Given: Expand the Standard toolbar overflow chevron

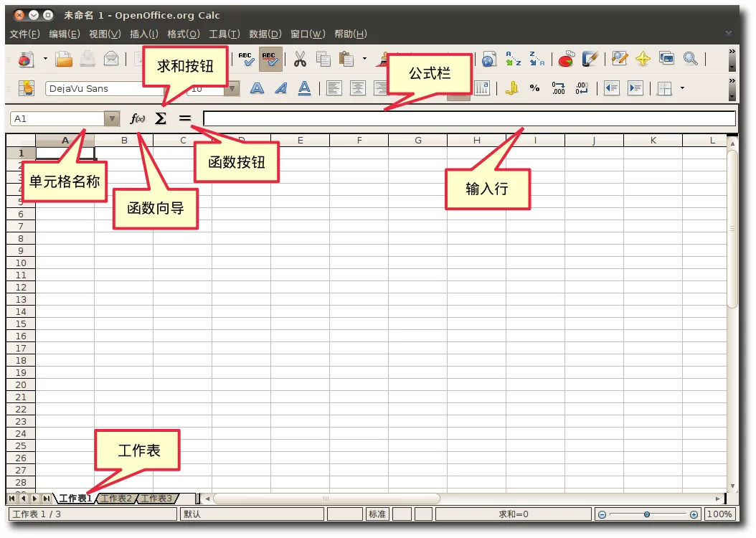Looking at the screenshot, I should click(x=732, y=52).
